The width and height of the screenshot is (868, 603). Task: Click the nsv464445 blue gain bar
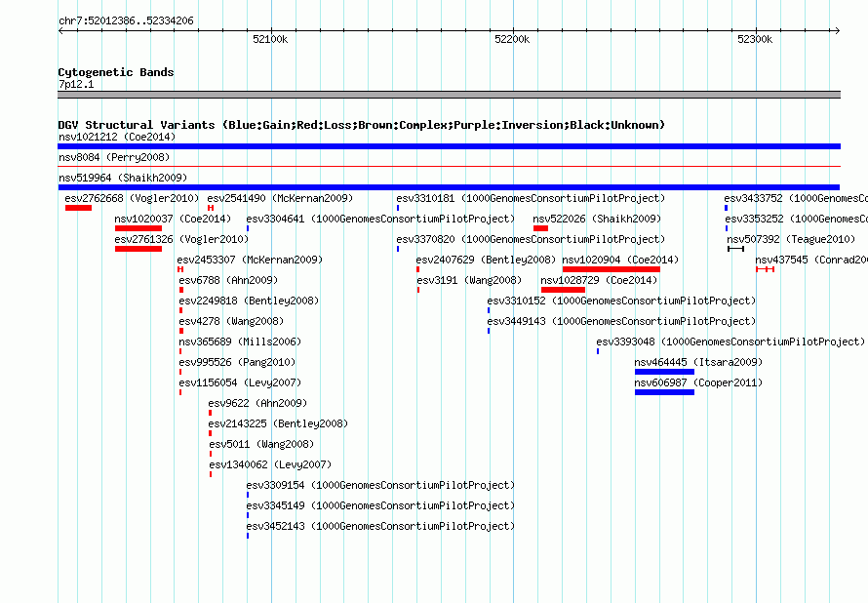[664, 372]
